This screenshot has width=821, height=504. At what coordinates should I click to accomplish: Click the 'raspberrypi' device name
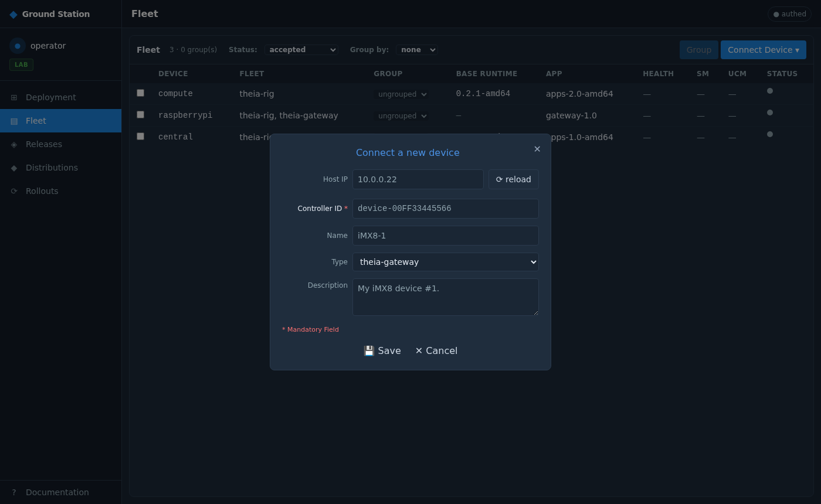tap(185, 115)
